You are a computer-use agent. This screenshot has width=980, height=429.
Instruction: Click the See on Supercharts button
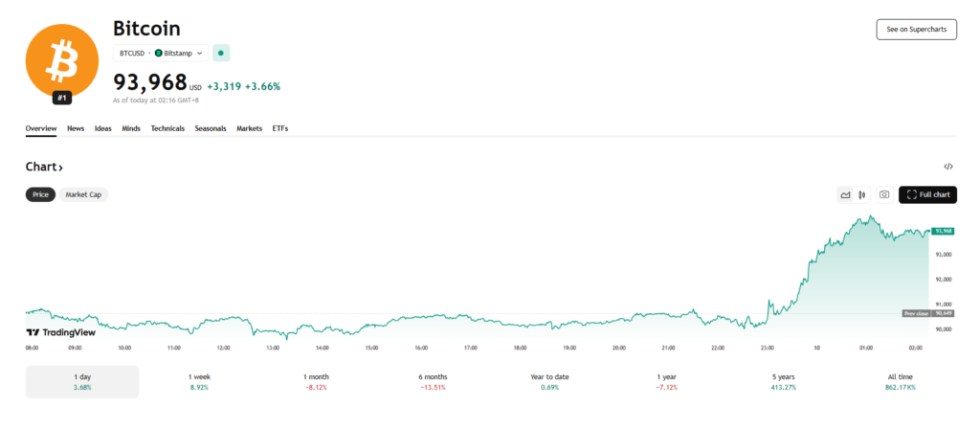point(916,29)
